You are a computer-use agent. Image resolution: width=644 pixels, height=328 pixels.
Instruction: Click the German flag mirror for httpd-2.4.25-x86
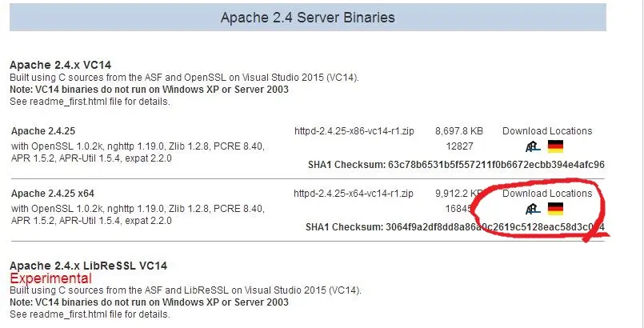(555, 146)
